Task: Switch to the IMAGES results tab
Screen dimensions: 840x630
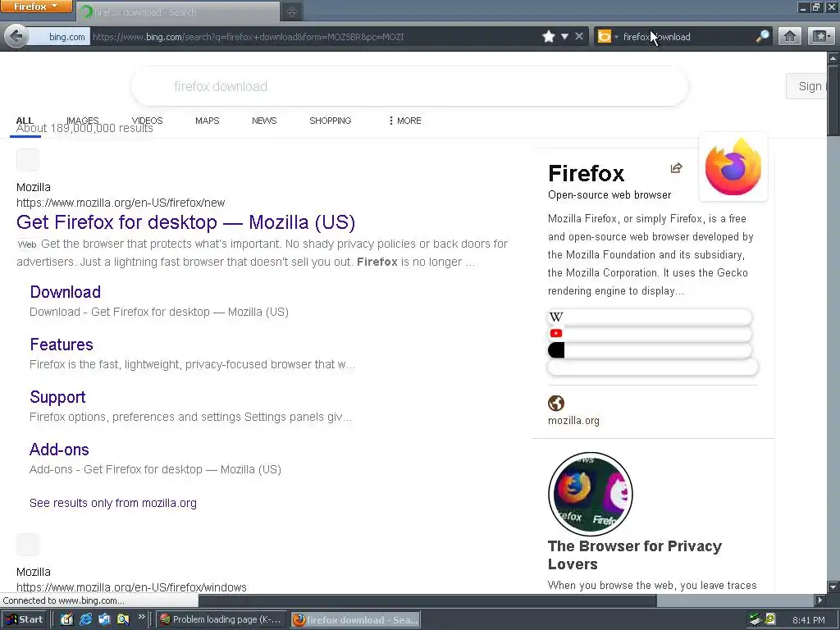Action: (x=83, y=121)
